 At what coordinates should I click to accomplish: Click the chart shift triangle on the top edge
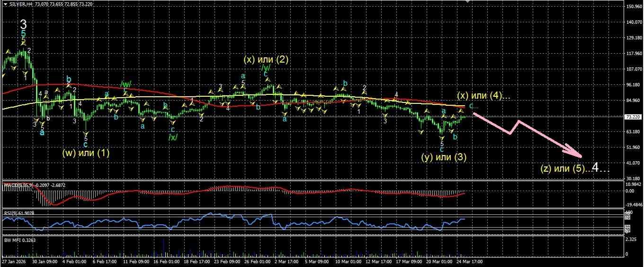tap(468, 2)
